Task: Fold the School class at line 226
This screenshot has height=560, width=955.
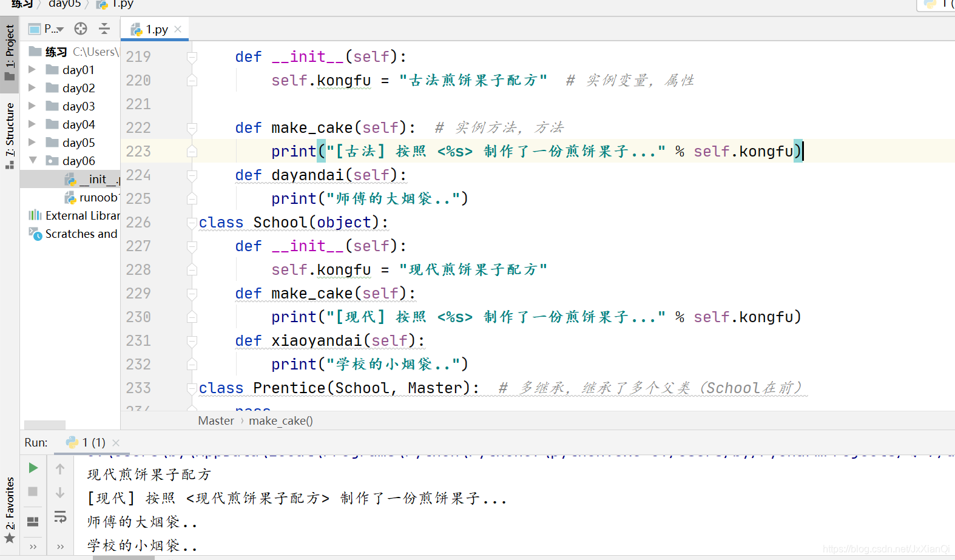Action: [x=192, y=223]
